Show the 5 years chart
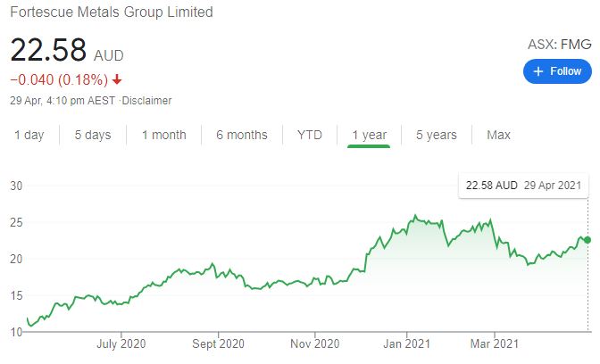The height and width of the screenshot is (364, 600). [437, 135]
